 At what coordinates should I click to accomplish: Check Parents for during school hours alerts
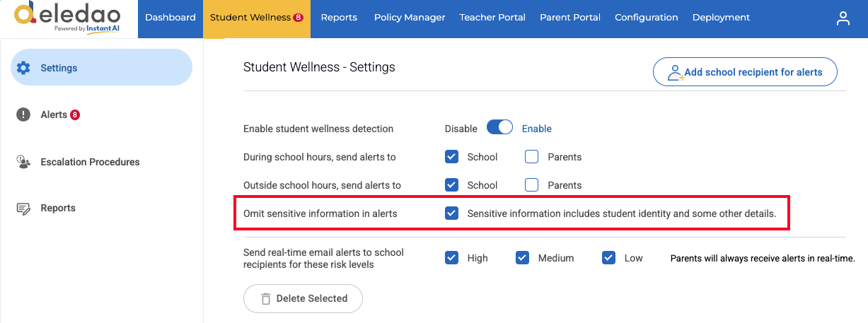(x=532, y=157)
